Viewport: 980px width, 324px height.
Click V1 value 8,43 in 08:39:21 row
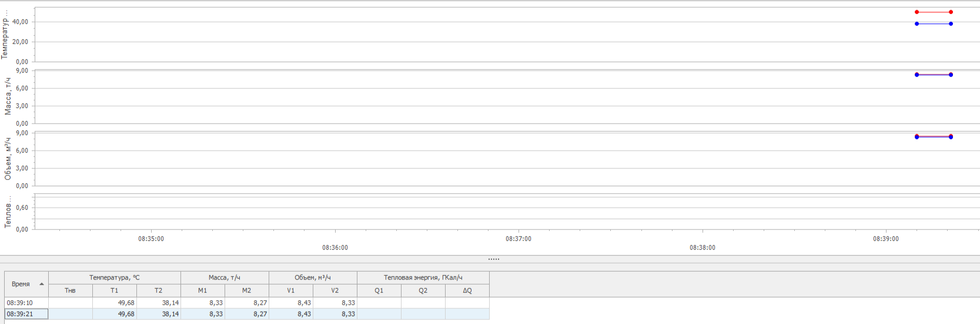coord(291,314)
